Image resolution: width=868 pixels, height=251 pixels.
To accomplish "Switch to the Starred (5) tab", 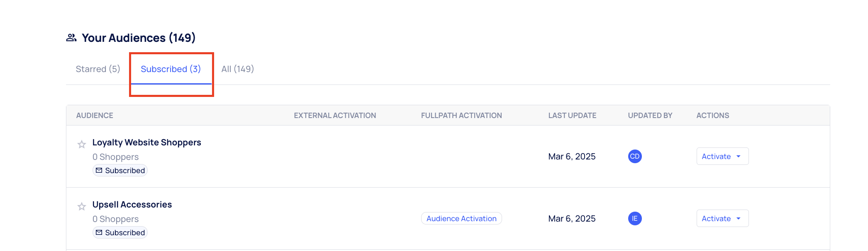I will coord(98,69).
